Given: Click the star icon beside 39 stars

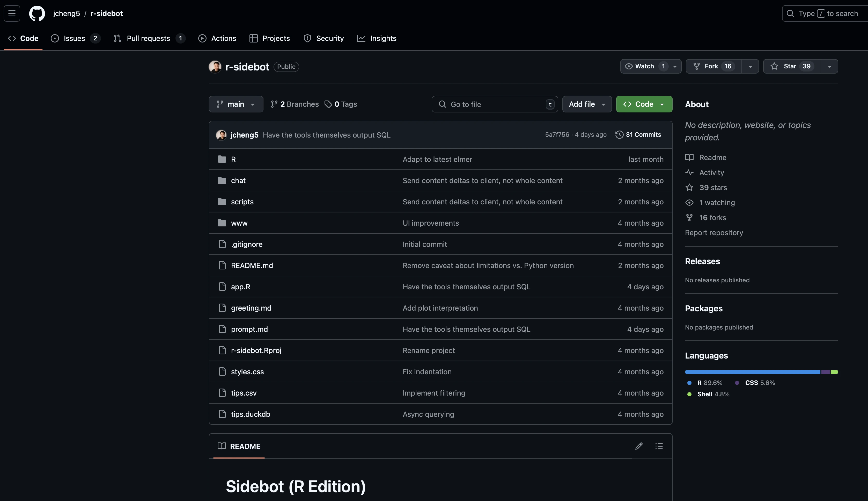Looking at the screenshot, I should [x=689, y=188].
